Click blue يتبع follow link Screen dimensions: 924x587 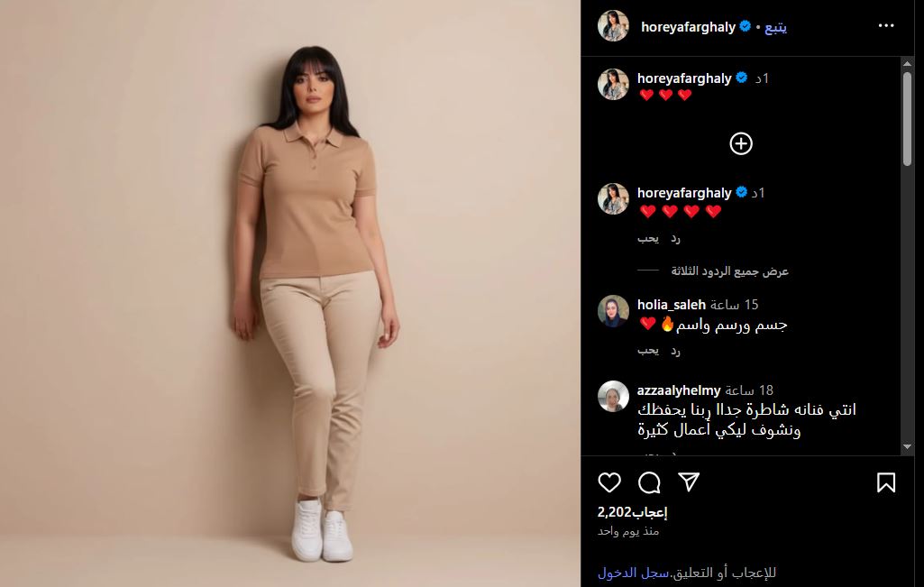point(775,27)
